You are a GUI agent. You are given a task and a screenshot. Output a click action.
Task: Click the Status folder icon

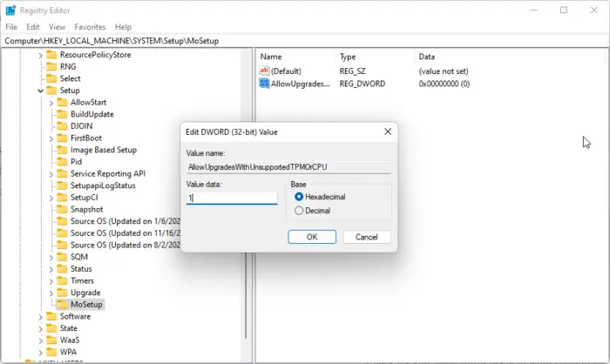click(x=62, y=269)
